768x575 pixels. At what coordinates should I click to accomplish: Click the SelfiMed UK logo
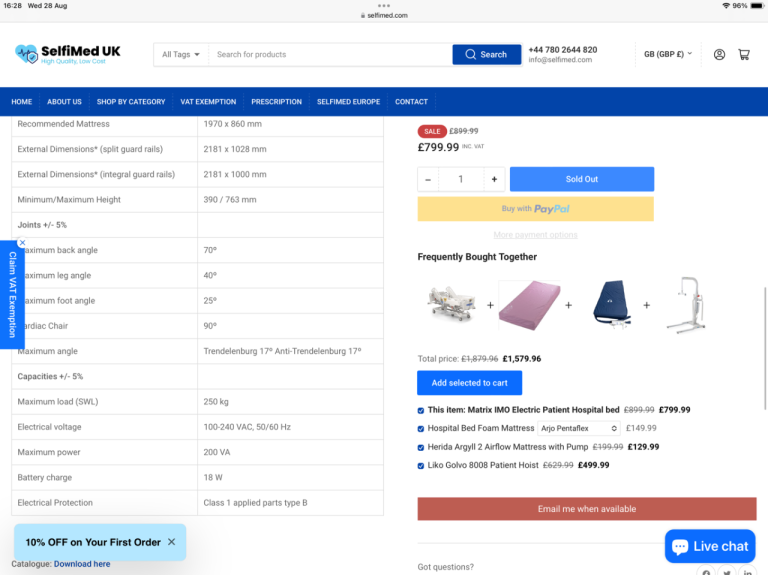pos(68,54)
